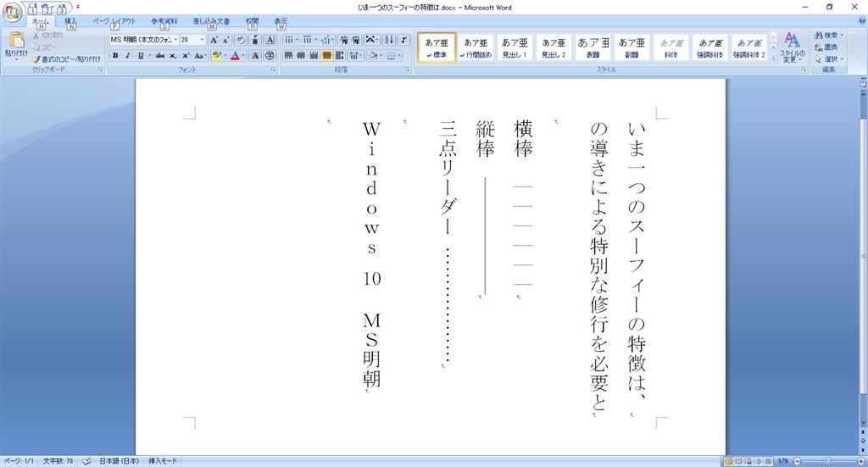This screenshot has height=467, width=868.
Task: Toggle distributed alignment
Action: [339, 55]
